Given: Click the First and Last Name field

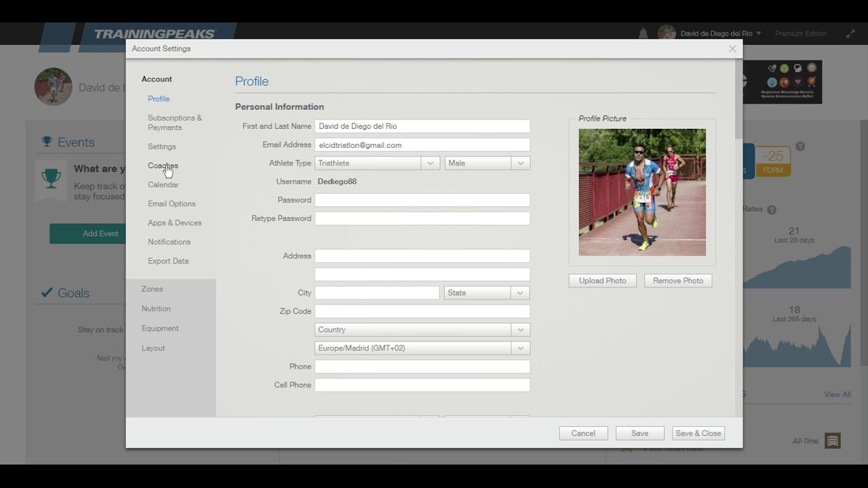Looking at the screenshot, I should tap(422, 126).
